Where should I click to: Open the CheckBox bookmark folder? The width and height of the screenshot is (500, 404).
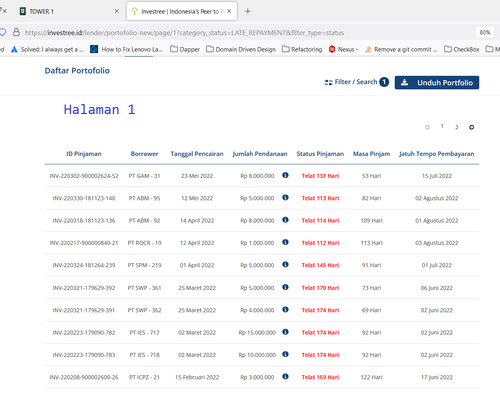[x=462, y=49]
